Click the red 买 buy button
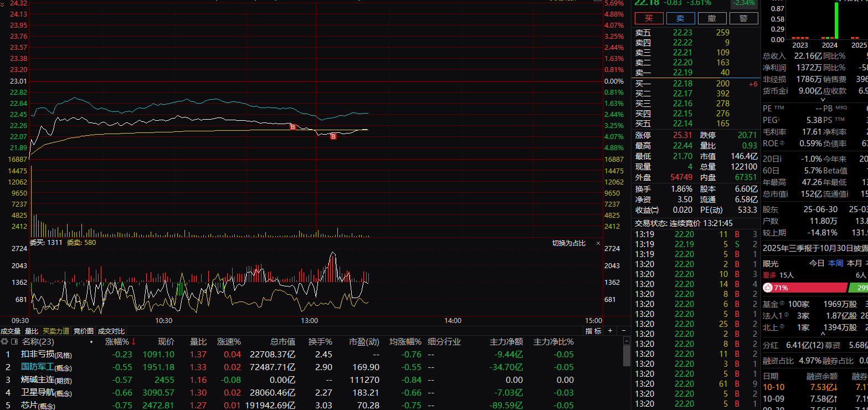 click(649, 18)
